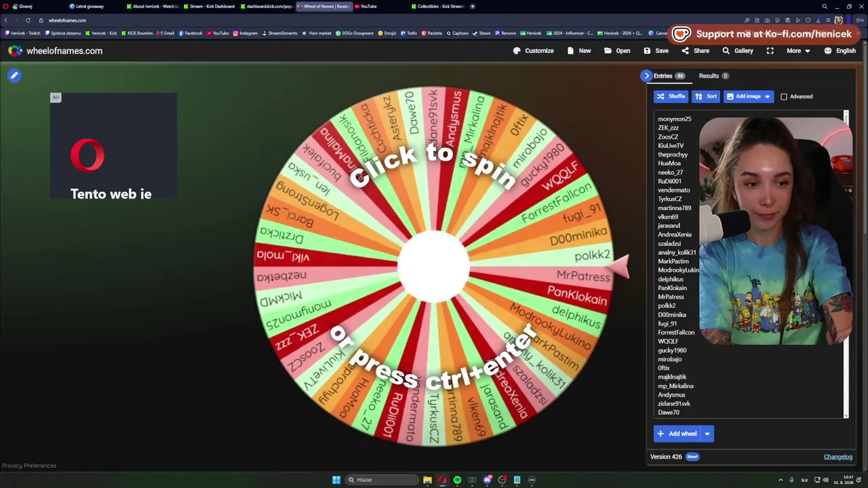Switch to the Results tab

tap(713, 76)
